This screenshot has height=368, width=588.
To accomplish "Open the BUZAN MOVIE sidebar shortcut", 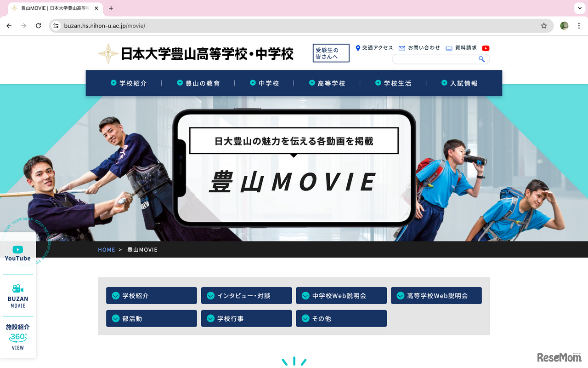I will point(18,296).
